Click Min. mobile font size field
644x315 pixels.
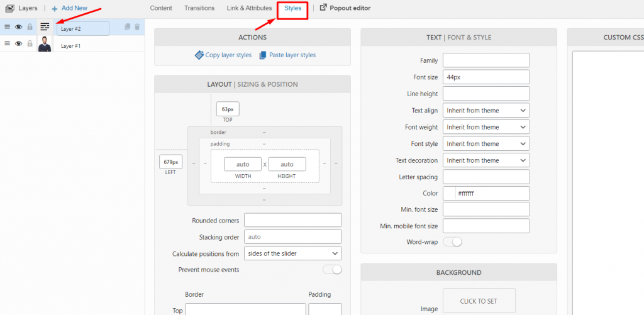pyautogui.click(x=486, y=226)
